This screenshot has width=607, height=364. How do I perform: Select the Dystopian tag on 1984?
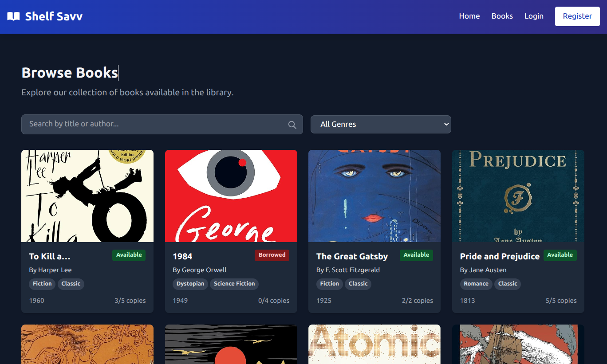click(190, 284)
